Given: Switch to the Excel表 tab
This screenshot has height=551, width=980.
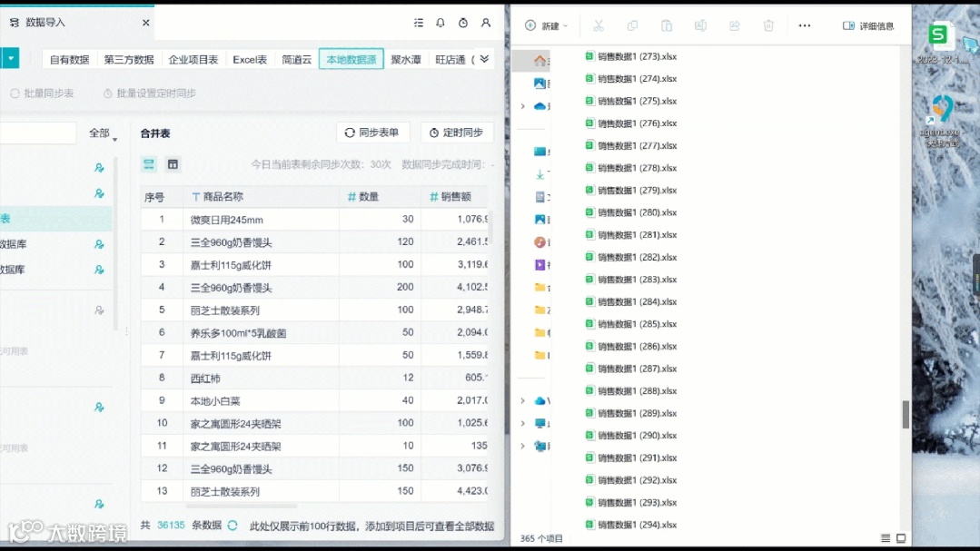Looking at the screenshot, I should point(248,59).
